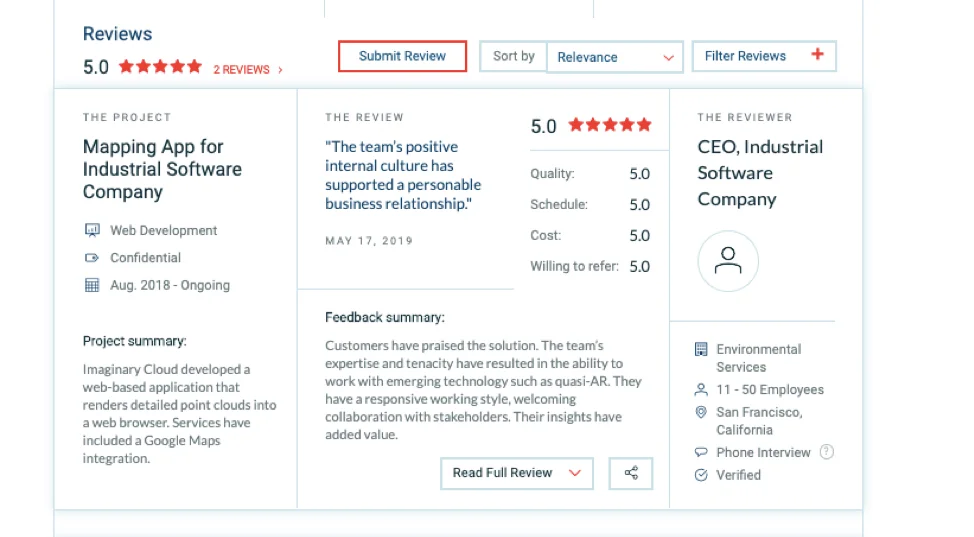Click the reviewer avatar placeholder icon
Viewport: 974px width, 537px height.
tap(728, 261)
